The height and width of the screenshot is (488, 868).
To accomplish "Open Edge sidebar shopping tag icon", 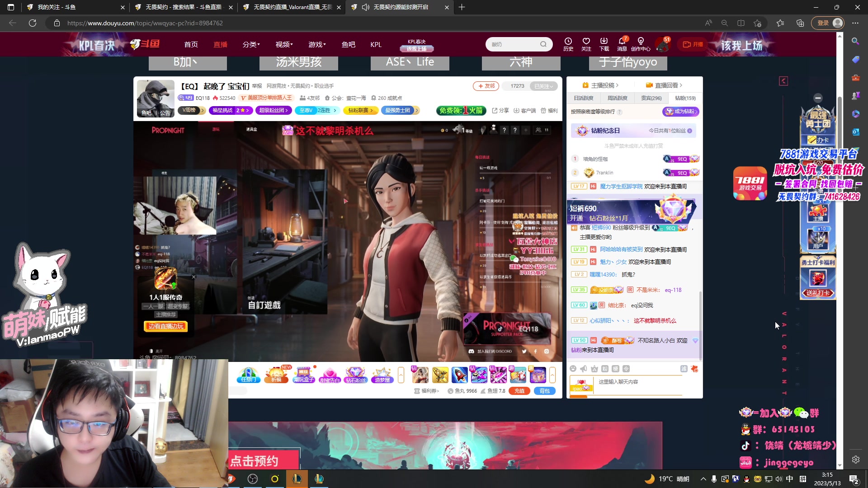I will pos(855,60).
